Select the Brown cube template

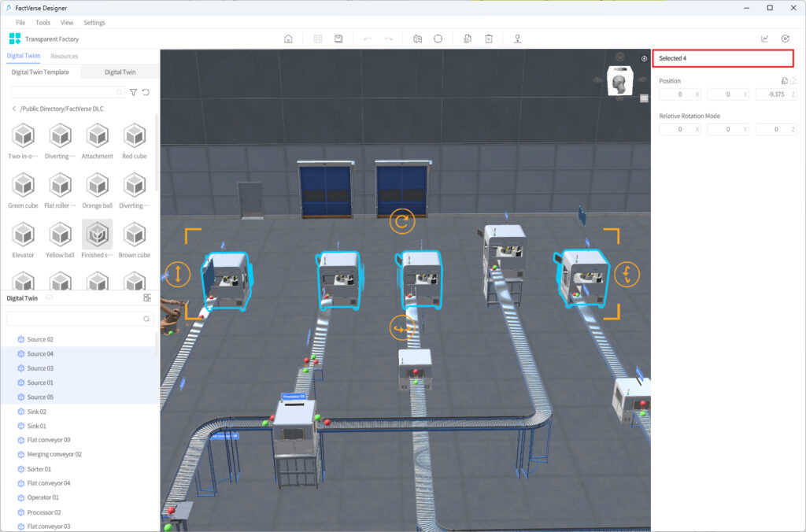134,239
